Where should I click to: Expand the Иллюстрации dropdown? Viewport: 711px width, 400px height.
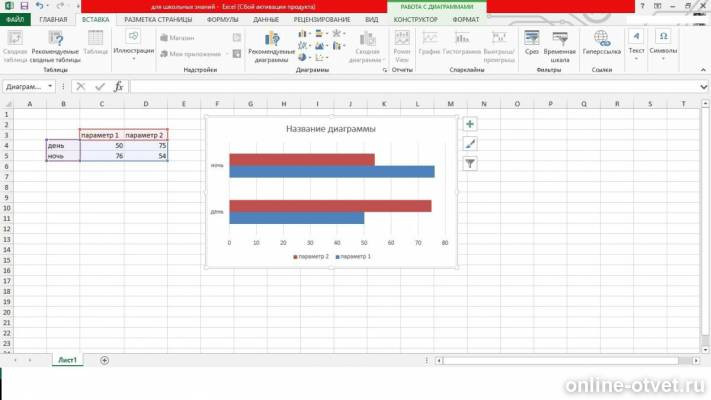133,45
